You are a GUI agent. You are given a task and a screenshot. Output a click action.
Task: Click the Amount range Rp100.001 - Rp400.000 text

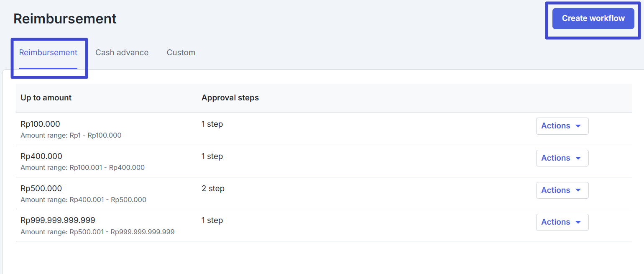[82, 168]
